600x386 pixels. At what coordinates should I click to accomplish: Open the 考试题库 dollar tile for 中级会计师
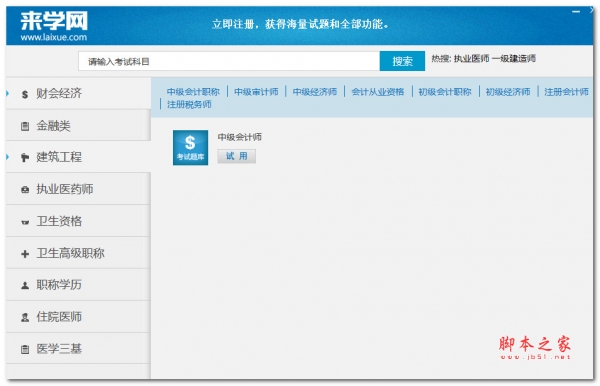(x=190, y=148)
